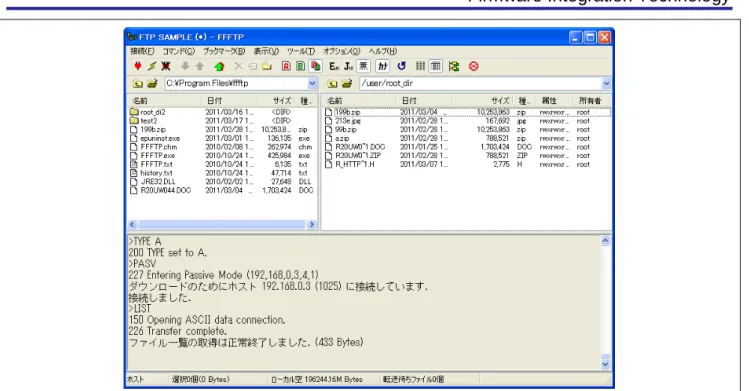The height and width of the screenshot is (391, 749).
Task: Click the red Connect plug icon
Action: click(138, 66)
